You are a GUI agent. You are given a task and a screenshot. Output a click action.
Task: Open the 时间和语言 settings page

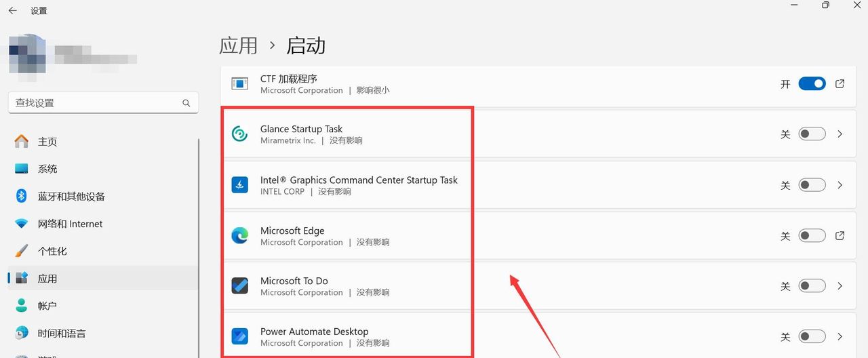[x=103, y=333]
